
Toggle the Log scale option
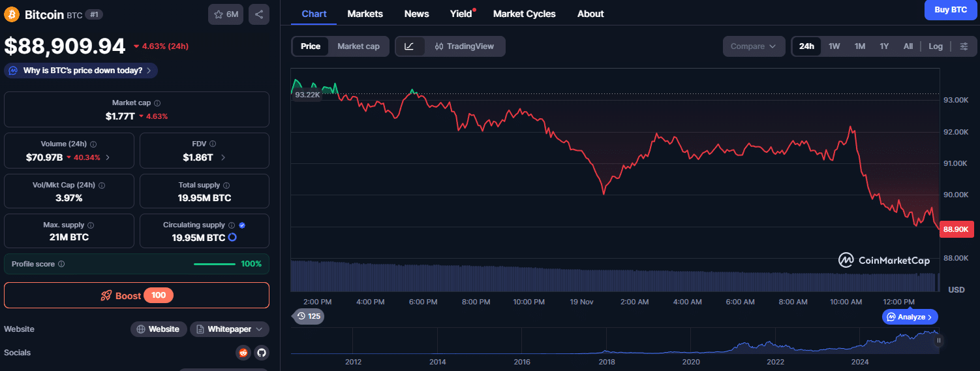coord(936,46)
